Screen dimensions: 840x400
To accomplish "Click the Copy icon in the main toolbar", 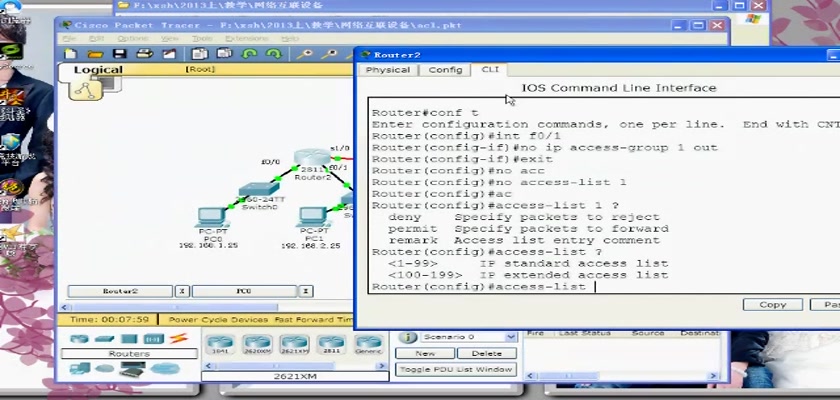I will coord(200,54).
